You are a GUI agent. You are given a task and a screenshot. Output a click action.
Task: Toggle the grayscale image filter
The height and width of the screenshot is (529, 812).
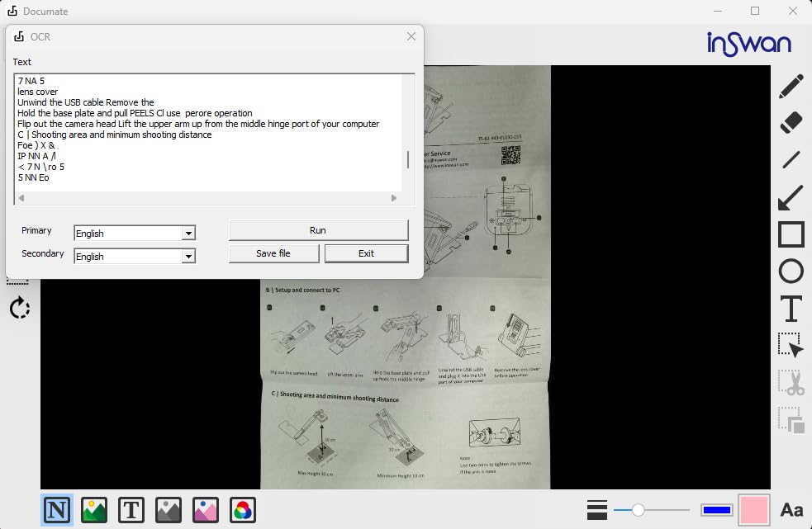coord(169,510)
